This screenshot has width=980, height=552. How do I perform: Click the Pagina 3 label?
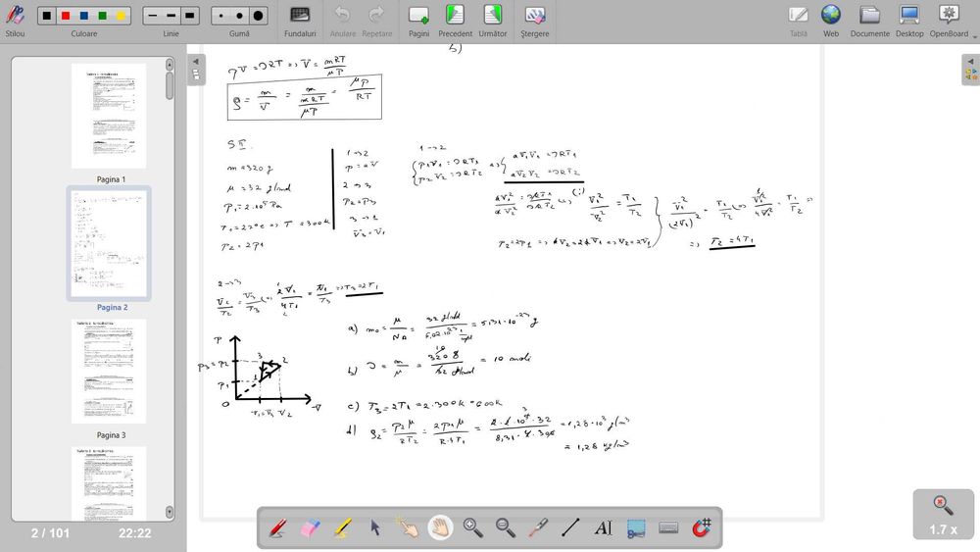(111, 435)
